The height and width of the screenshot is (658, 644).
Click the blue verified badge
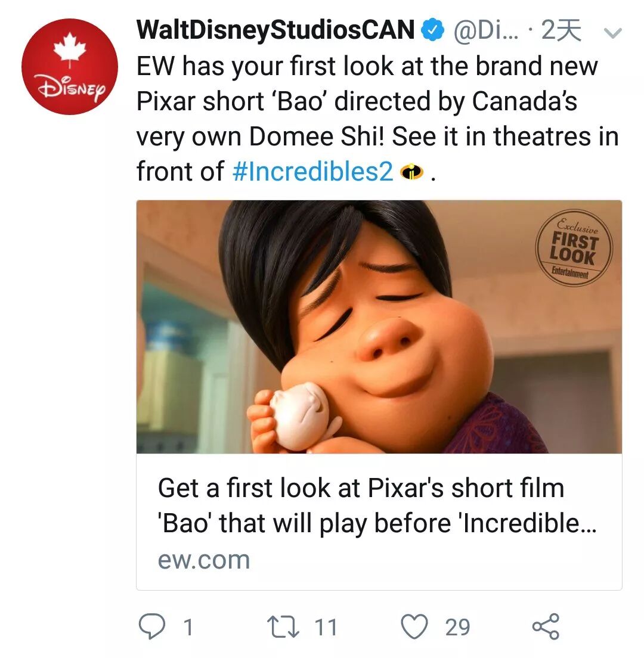(432, 30)
